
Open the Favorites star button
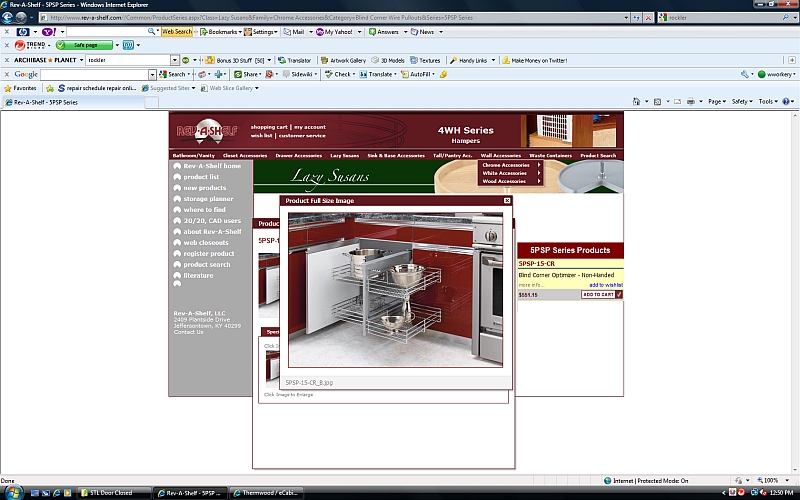click(20, 88)
